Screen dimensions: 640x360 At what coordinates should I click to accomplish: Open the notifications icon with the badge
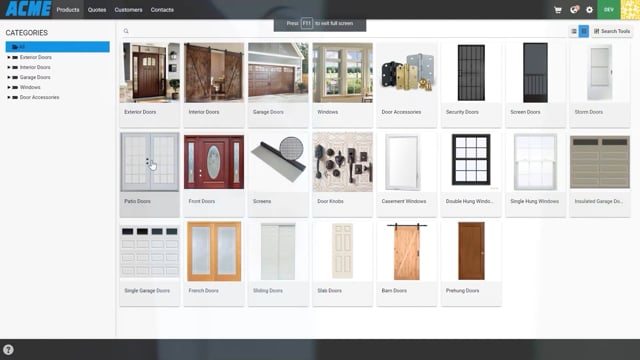click(574, 9)
